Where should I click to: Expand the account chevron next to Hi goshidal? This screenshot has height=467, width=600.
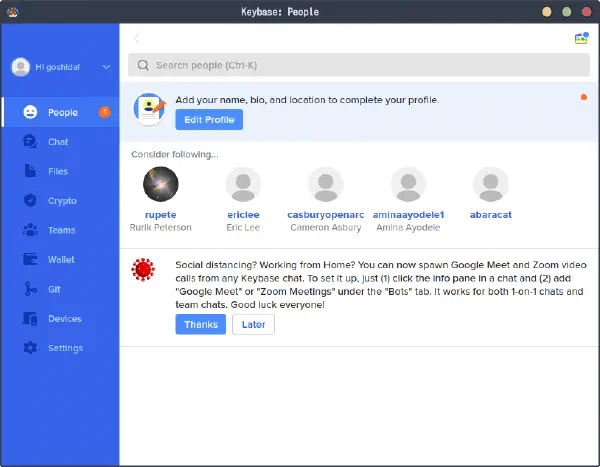(106, 67)
